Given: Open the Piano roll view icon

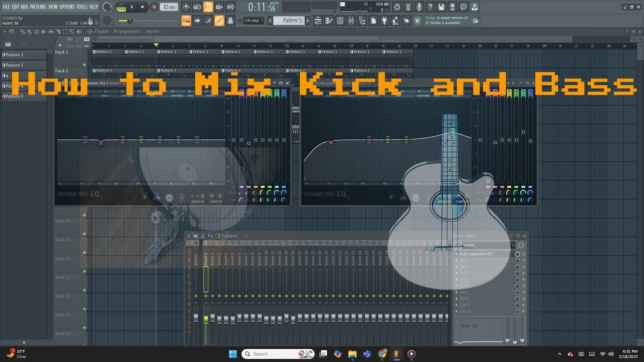Looking at the screenshot, I should click(x=330, y=21).
